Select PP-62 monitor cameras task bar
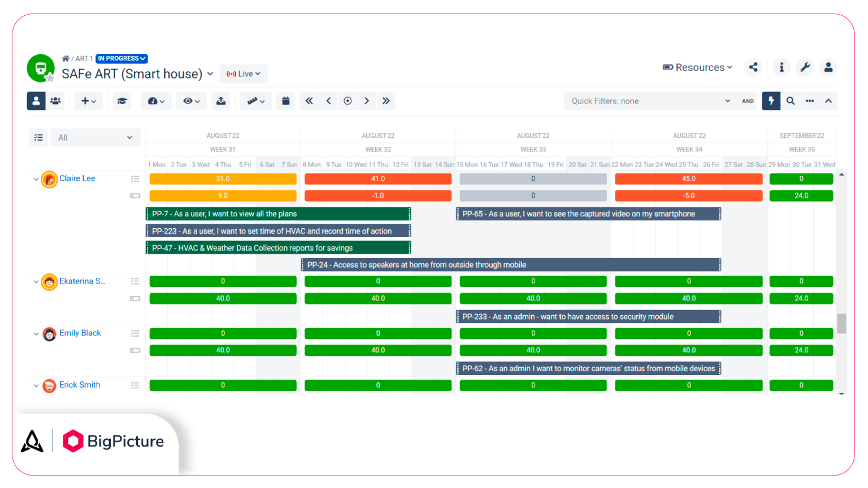This screenshot has width=868, height=488. click(588, 369)
